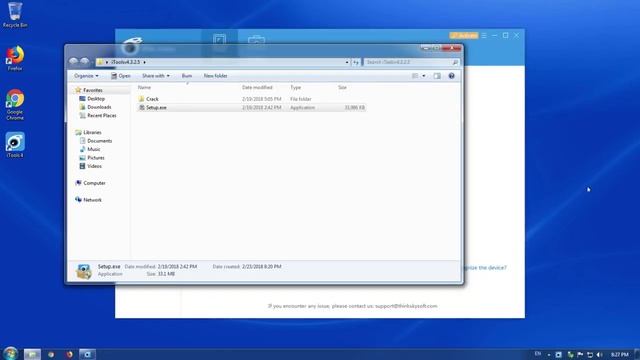Open Recent Places in sidebar

(102, 116)
